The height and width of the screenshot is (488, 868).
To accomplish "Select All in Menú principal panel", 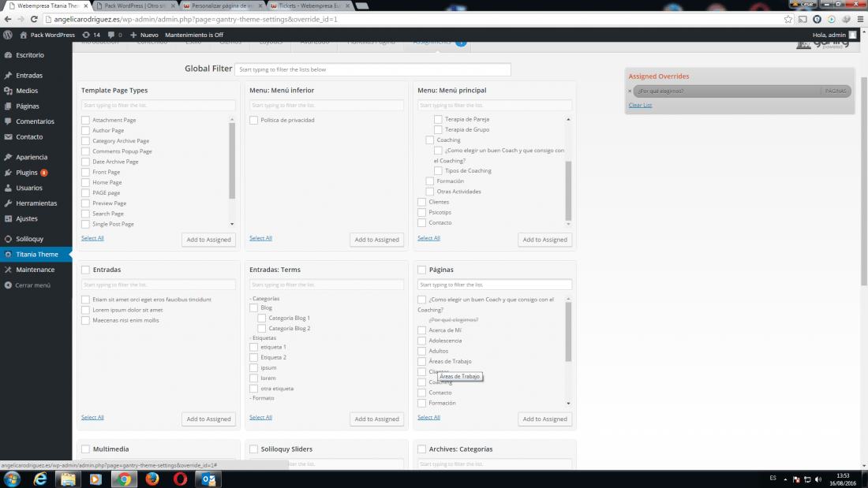I will tap(428, 238).
